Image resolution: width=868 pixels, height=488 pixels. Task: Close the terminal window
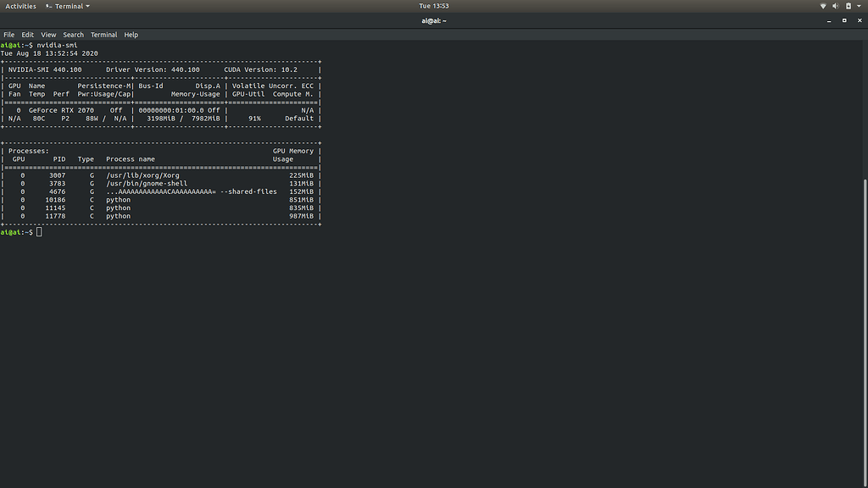(x=859, y=20)
